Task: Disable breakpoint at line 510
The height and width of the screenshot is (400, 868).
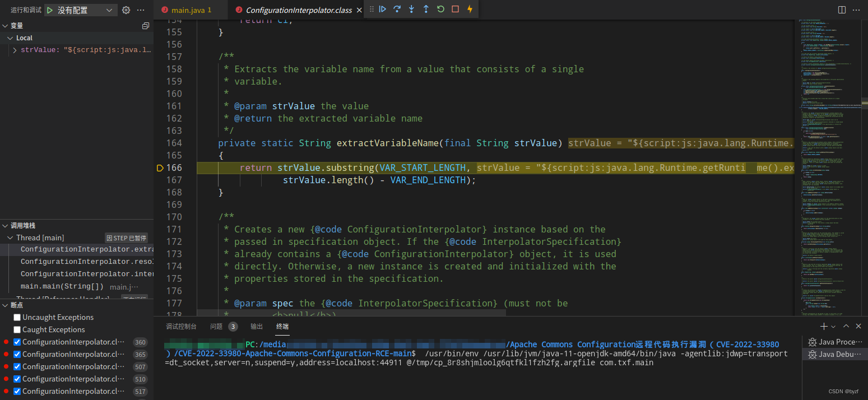Action: pos(17,379)
